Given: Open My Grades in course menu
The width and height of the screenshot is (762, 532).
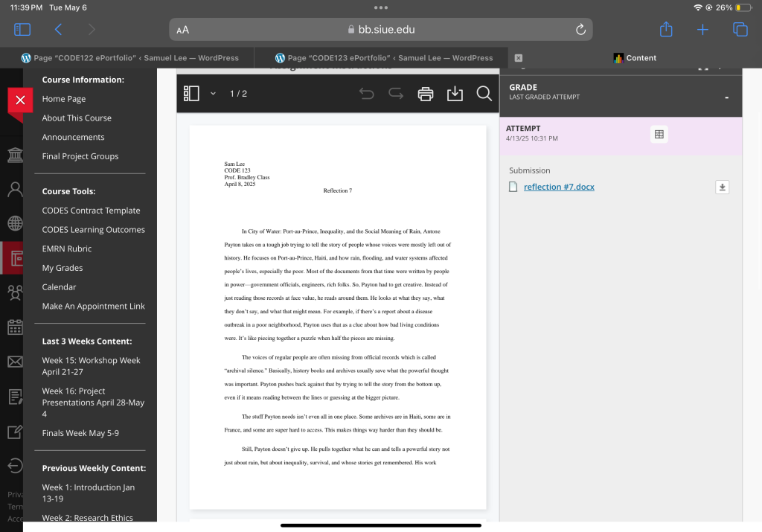Looking at the screenshot, I should pos(63,268).
